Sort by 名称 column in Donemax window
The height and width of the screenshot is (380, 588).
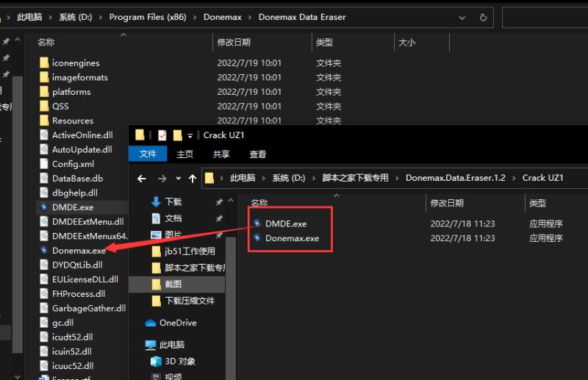coord(46,43)
